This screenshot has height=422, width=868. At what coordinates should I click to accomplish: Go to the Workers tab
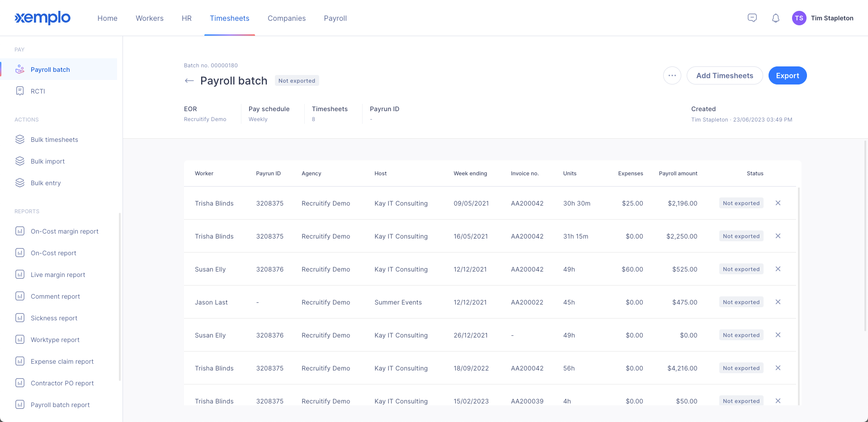coord(150,18)
